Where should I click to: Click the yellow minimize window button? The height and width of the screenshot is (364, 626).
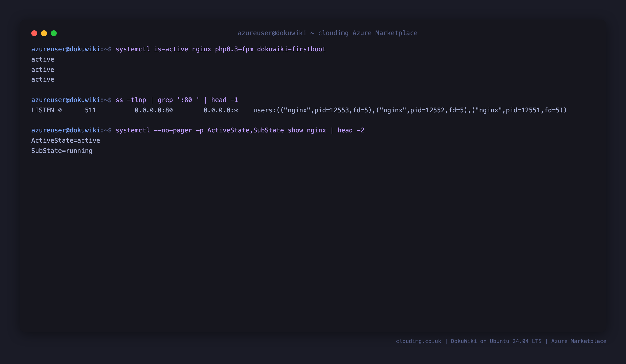click(x=44, y=33)
